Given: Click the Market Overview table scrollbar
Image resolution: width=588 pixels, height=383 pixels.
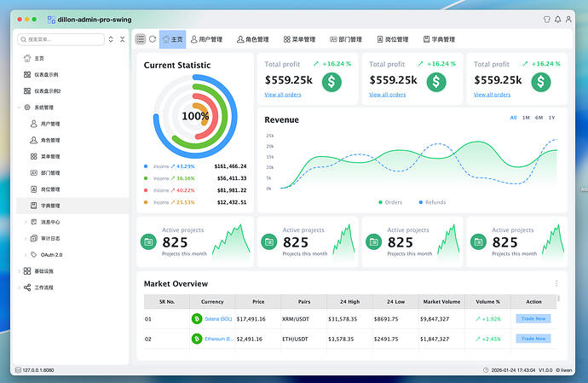Looking at the screenshot, I should point(558,299).
